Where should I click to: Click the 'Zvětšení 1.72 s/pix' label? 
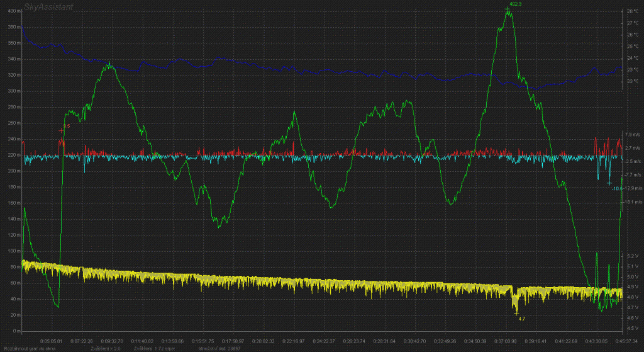coord(152,348)
